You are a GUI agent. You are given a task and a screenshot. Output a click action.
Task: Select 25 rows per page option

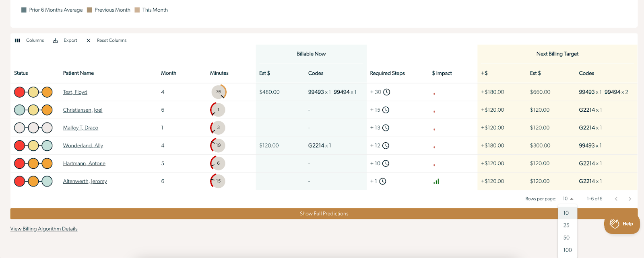[x=568, y=225]
